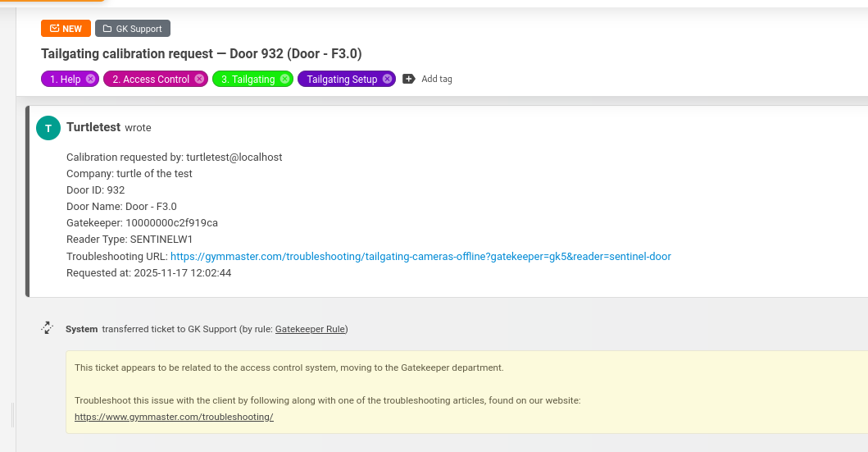The image size is (868, 452).
Task: Remove the "2. Access Control" tag
Action: pos(199,80)
